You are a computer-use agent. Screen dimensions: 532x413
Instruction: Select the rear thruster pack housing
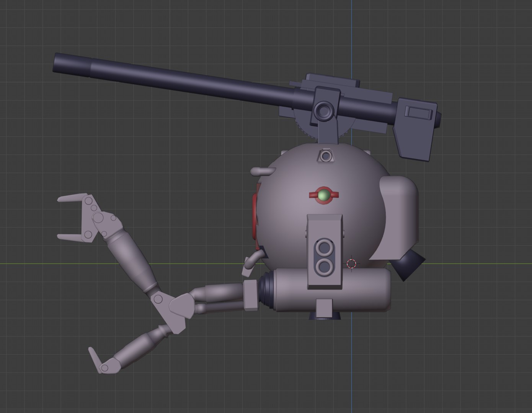point(398,218)
